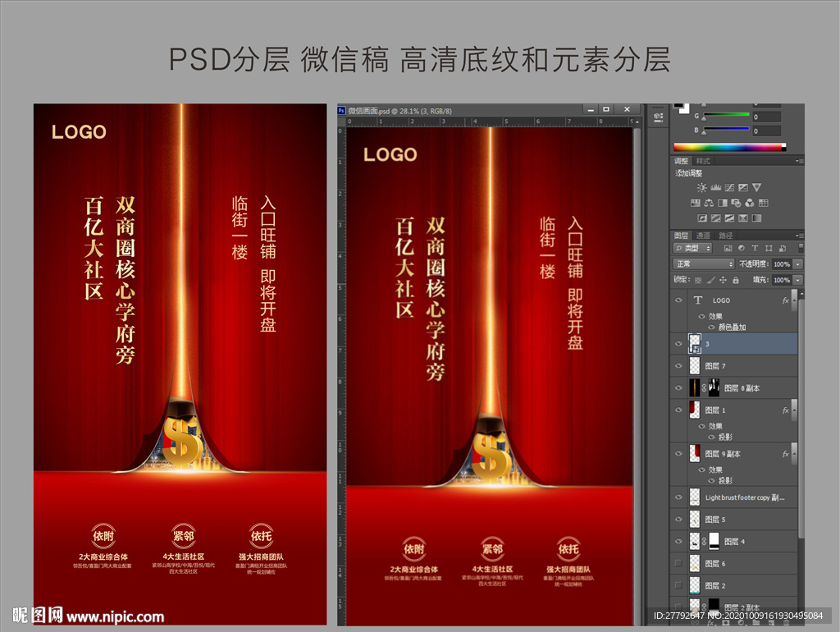The image size is (840, 632).
Task: Toggle visibility of 图层 7
Action: coord(678,365)
